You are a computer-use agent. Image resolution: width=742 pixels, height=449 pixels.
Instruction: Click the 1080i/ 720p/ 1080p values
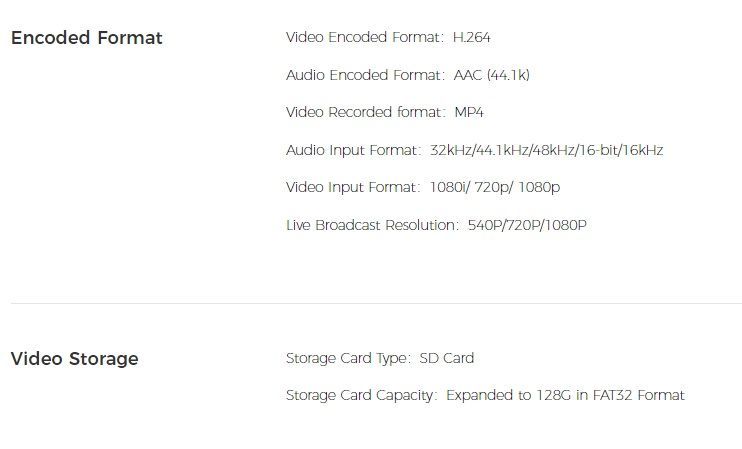point(495,187)
